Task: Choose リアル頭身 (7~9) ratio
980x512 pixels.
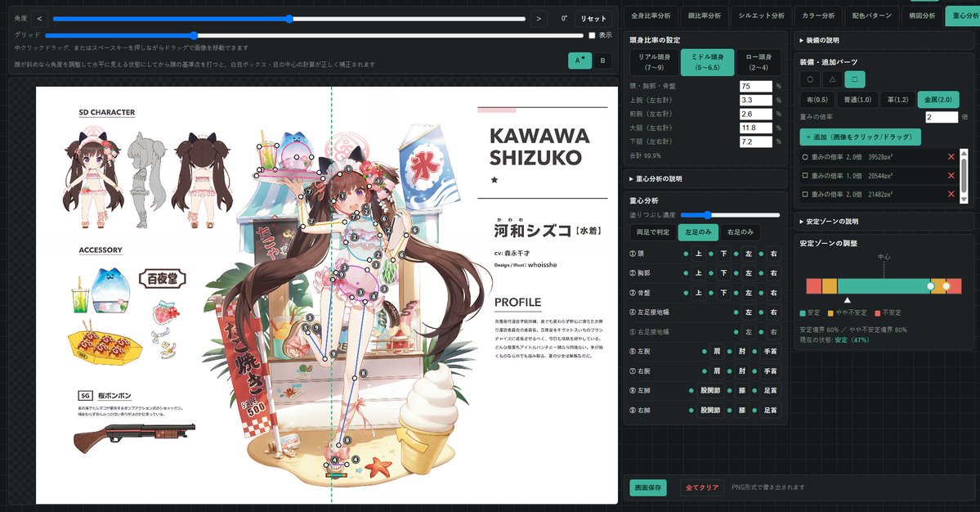Action: tap(655, 62)
